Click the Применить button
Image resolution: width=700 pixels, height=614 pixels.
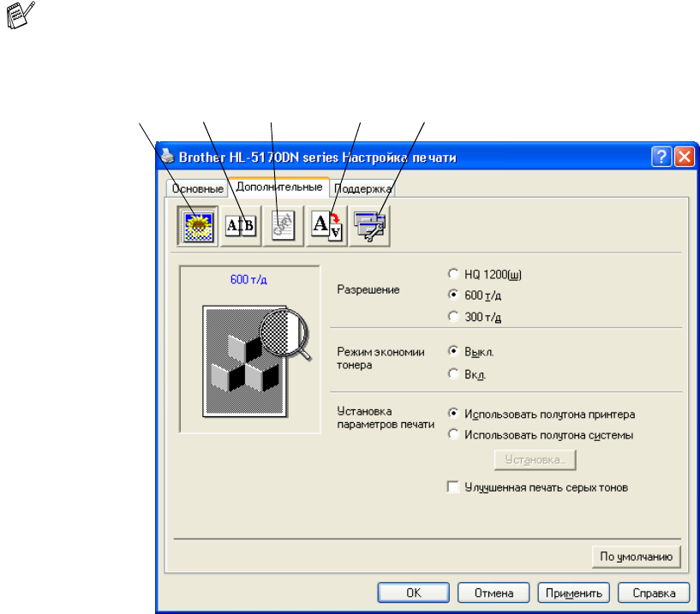click(x=574, y=593)
